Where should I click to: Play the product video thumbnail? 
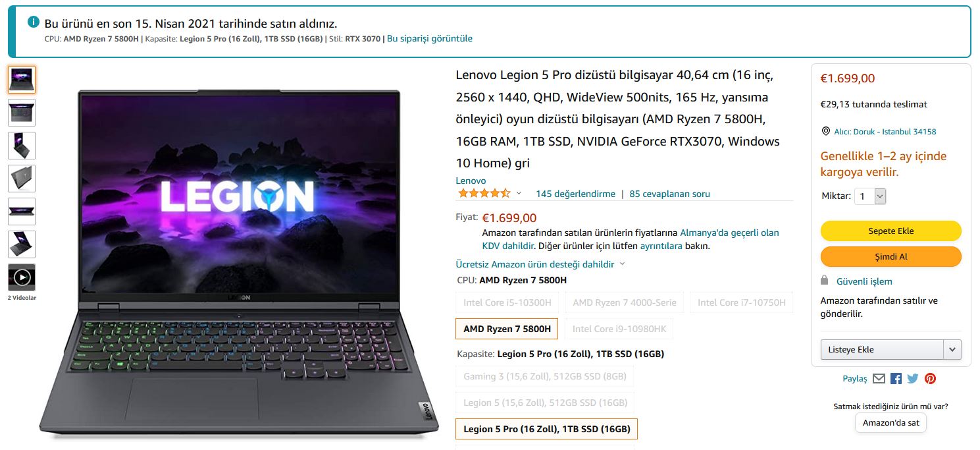pos(22,277)
